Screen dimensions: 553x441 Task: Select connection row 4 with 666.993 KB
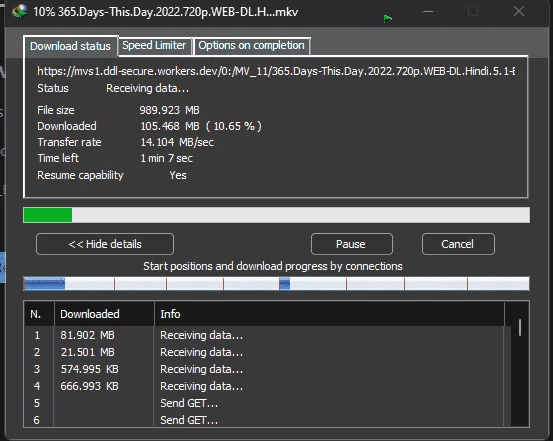pos(267,386)
